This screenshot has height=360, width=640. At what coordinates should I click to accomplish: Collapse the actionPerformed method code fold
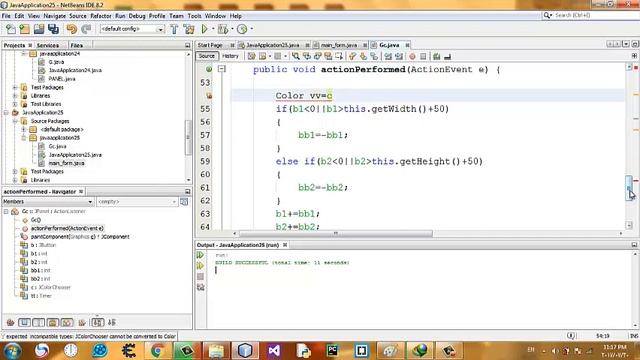click(x=221, y=69)
